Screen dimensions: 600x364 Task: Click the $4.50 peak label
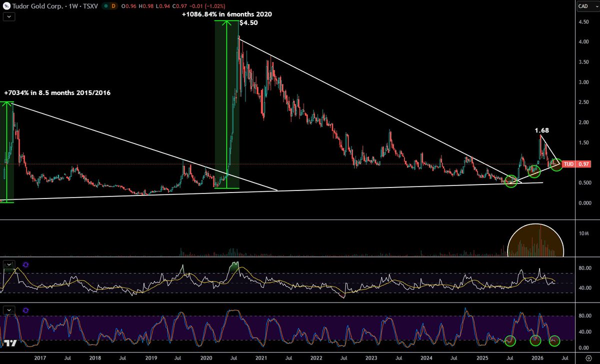(x=248, y=23)
